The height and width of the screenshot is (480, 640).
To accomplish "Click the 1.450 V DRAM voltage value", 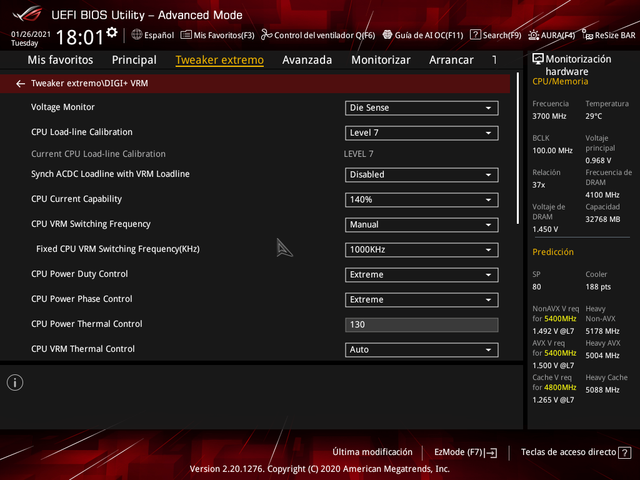I will click(545, 229).
